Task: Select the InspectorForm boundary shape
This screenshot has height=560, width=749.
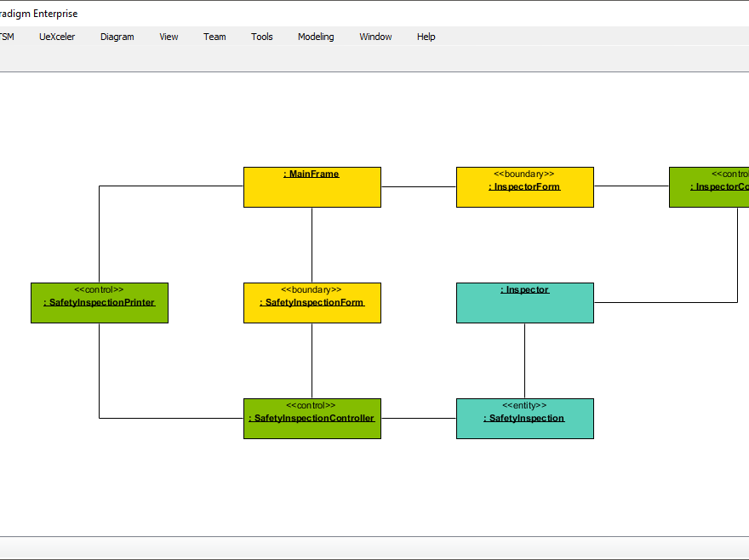Action: click(524, 186)
